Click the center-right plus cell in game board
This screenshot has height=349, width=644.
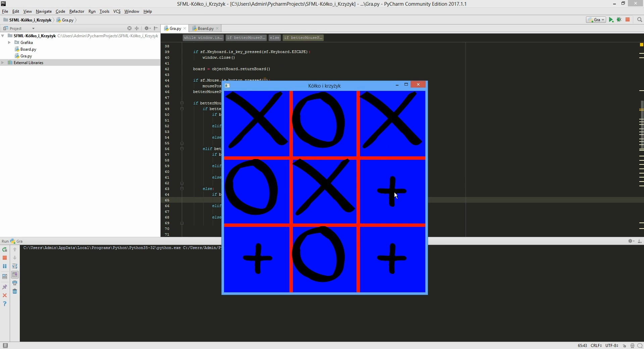point(392,191)
